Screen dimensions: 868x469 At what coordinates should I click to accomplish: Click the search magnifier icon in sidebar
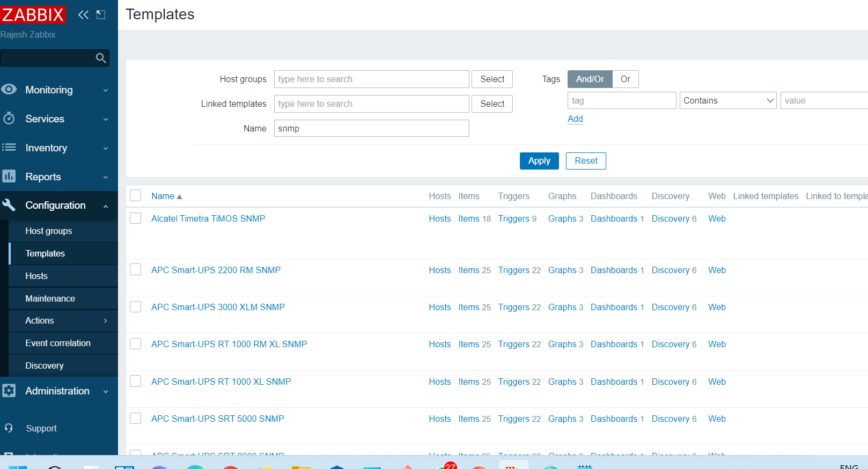pyautogui.click(x=100, y=58)
